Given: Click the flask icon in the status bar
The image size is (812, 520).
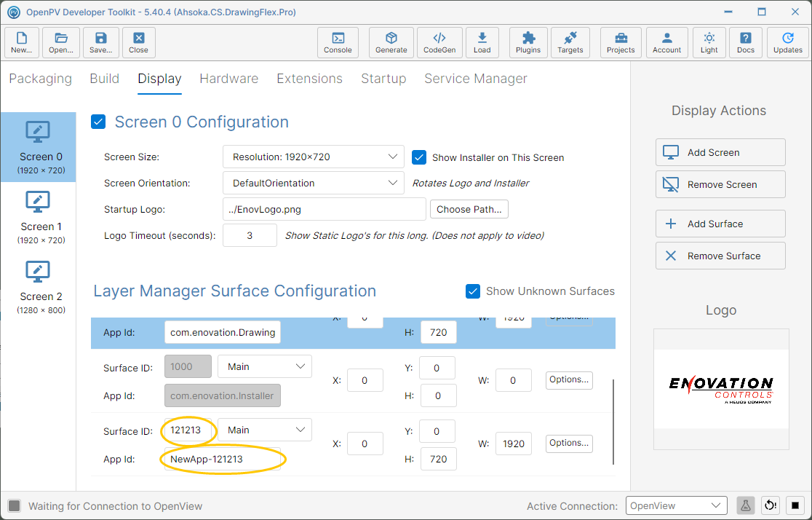Looking at the screenshot, I should coord(745,505).
